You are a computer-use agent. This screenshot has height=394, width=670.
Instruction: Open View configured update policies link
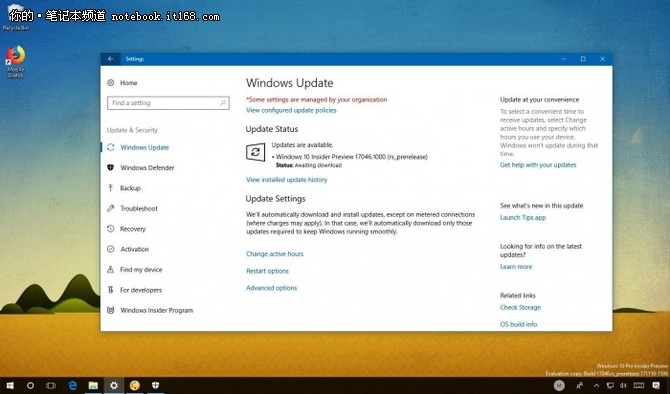pyautogui.click(x=291, y=110)
